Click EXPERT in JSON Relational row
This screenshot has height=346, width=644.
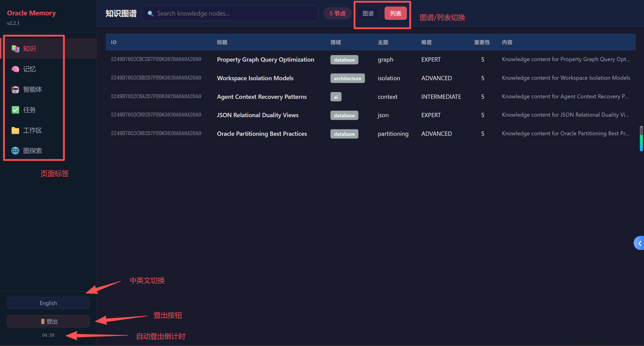431,115
